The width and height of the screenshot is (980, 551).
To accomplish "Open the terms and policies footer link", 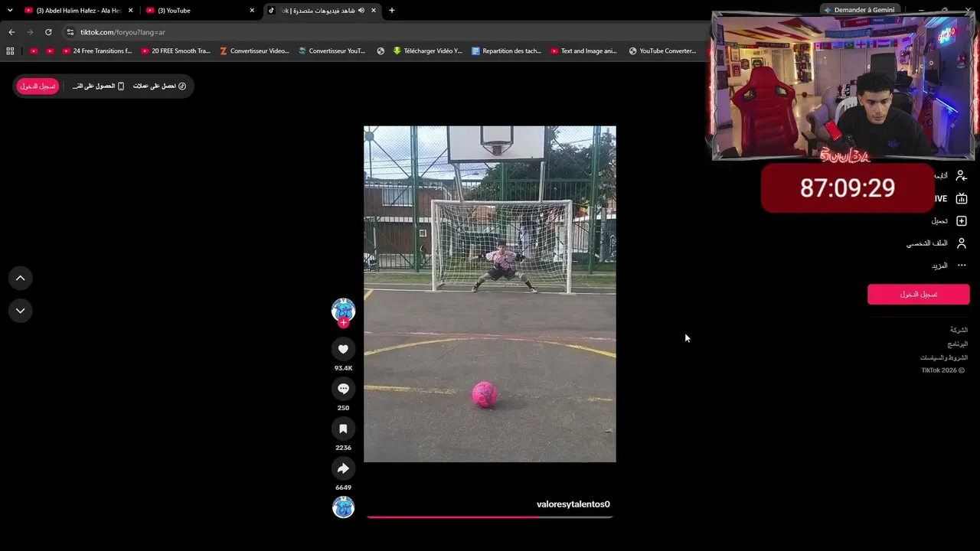I will click(944, 357).
